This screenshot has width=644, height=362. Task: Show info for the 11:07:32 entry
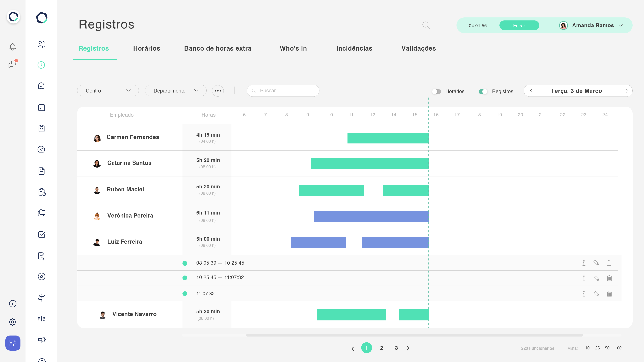click(x=584, y=294)
